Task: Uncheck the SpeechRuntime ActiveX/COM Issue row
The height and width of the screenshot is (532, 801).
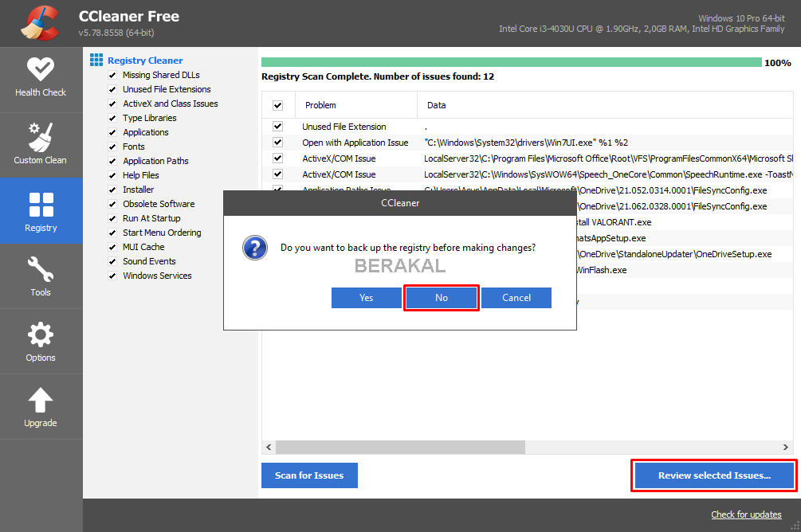Action: [x=278, y=174]
